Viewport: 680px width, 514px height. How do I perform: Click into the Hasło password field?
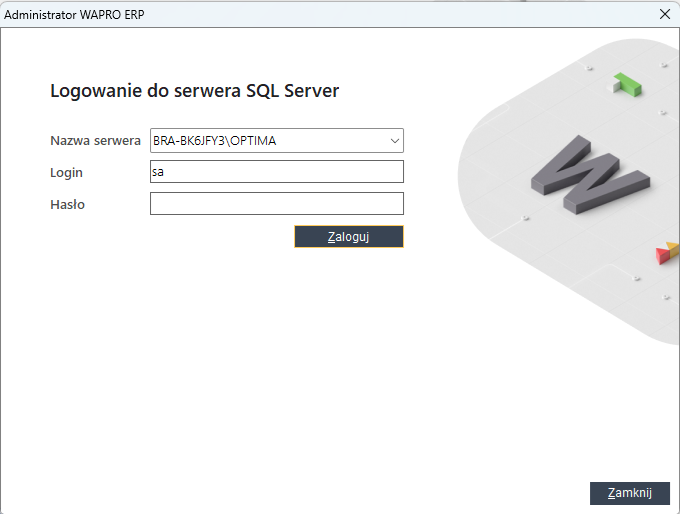(277, 203)
